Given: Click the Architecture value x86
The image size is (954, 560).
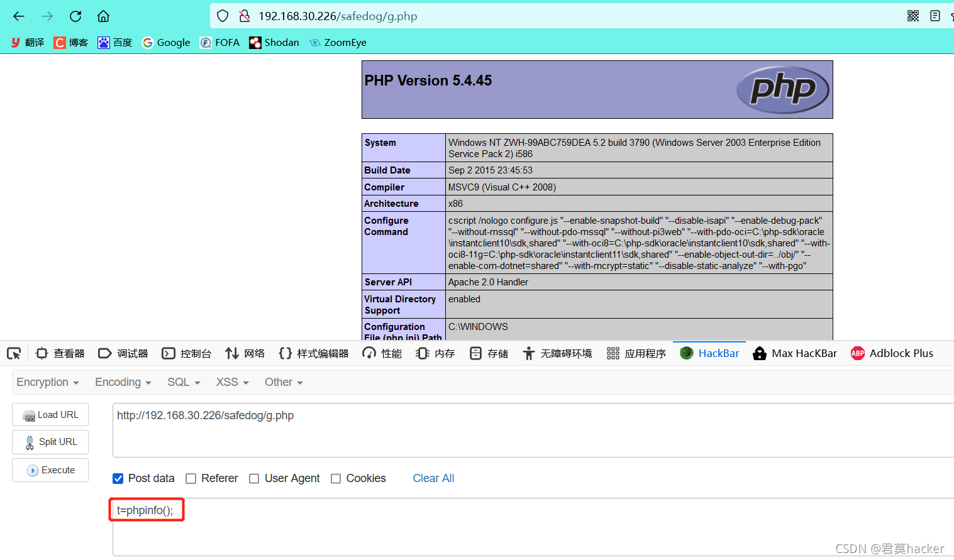Looking at the screenshot, I should pos(455,204).
